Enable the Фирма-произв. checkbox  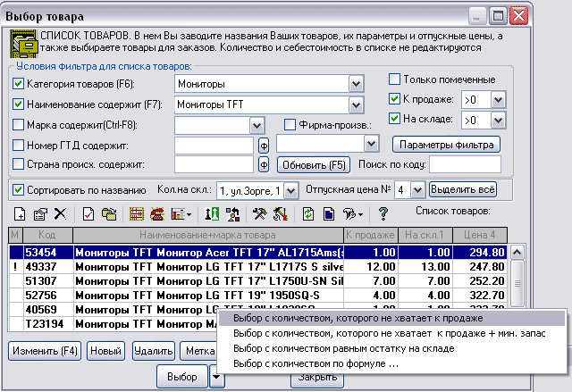(x=290, y=125)
